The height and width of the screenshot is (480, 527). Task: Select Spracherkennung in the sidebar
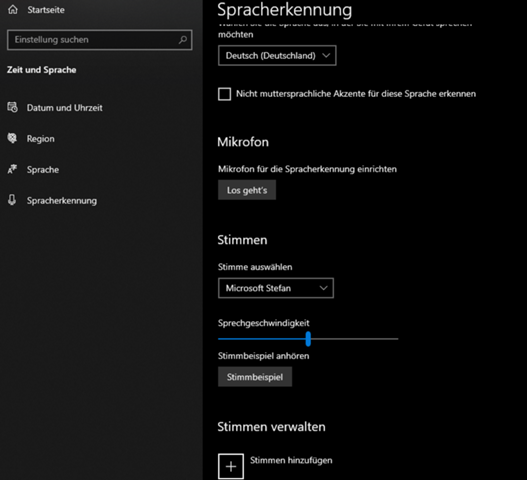(62, 201)
